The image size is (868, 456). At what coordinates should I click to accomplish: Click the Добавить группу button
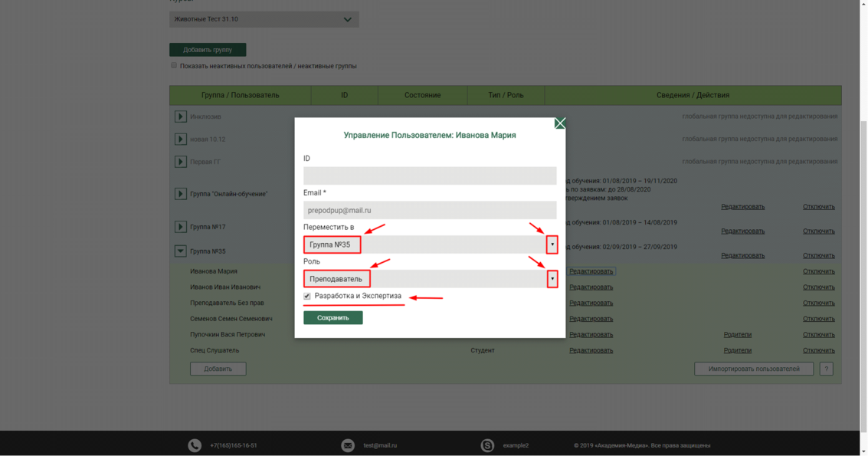coord(208,50)
